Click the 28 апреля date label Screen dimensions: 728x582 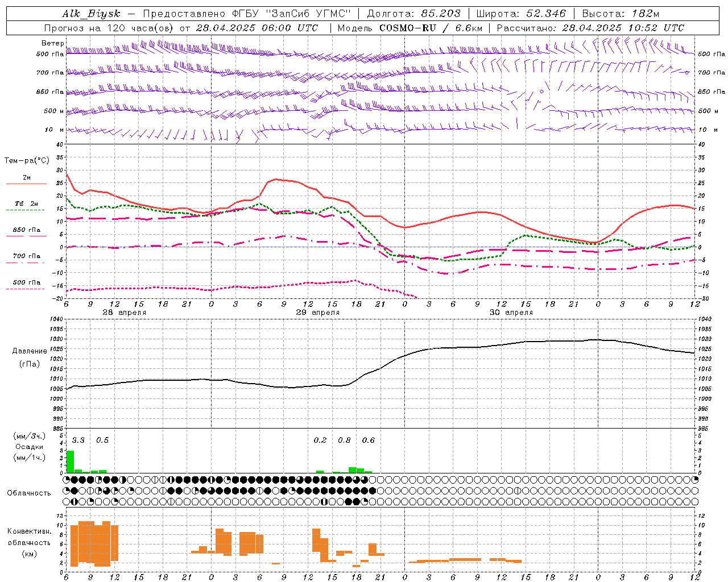point(125,313)
